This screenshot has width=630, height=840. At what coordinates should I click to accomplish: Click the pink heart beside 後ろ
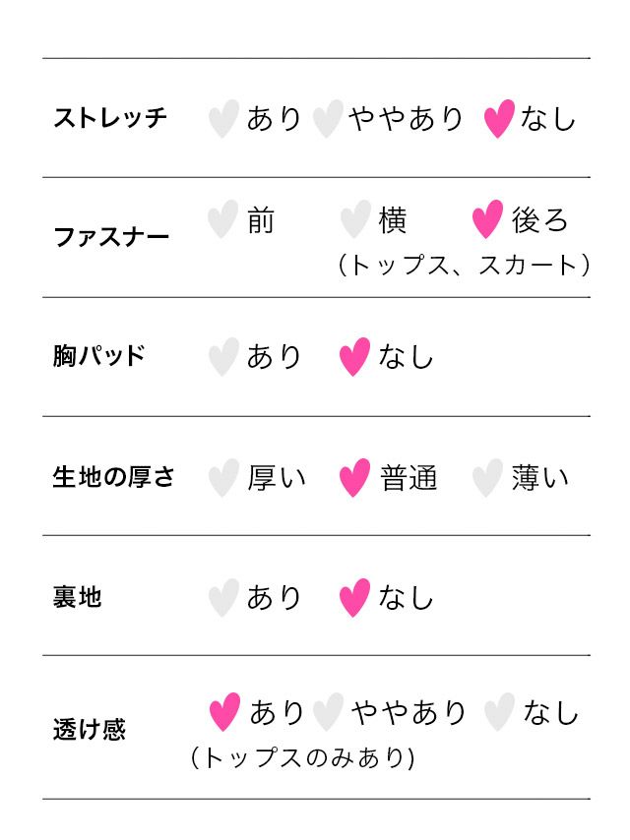[x=487, y=219]
